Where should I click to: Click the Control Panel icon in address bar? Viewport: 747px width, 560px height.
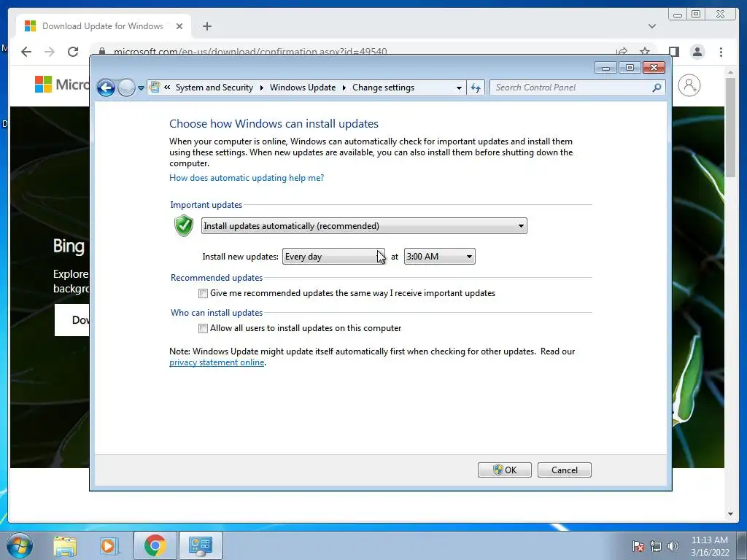point(155,87)
